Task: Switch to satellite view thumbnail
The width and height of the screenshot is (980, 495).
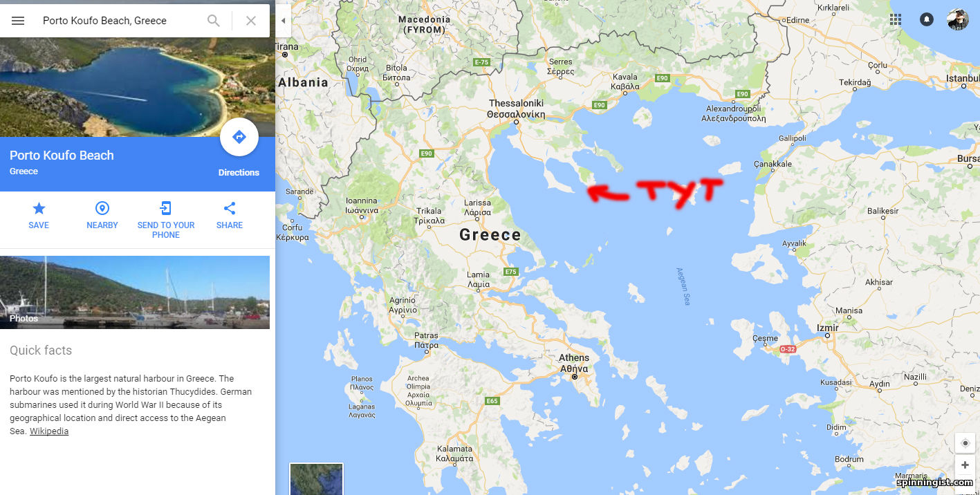Action: (x=316, y=479)
